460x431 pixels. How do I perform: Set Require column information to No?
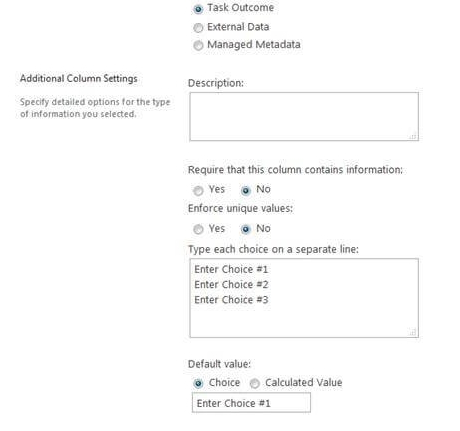pyautogui.click(x=246, y=190)
